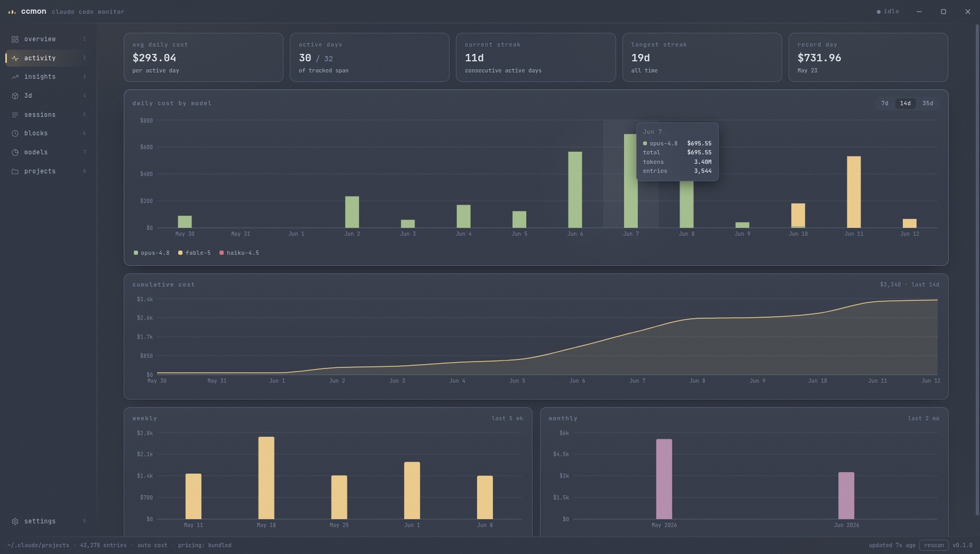This screenshot has width=980, height=554.
Task: Click the last 5 wk label
Action: [507, 419]
